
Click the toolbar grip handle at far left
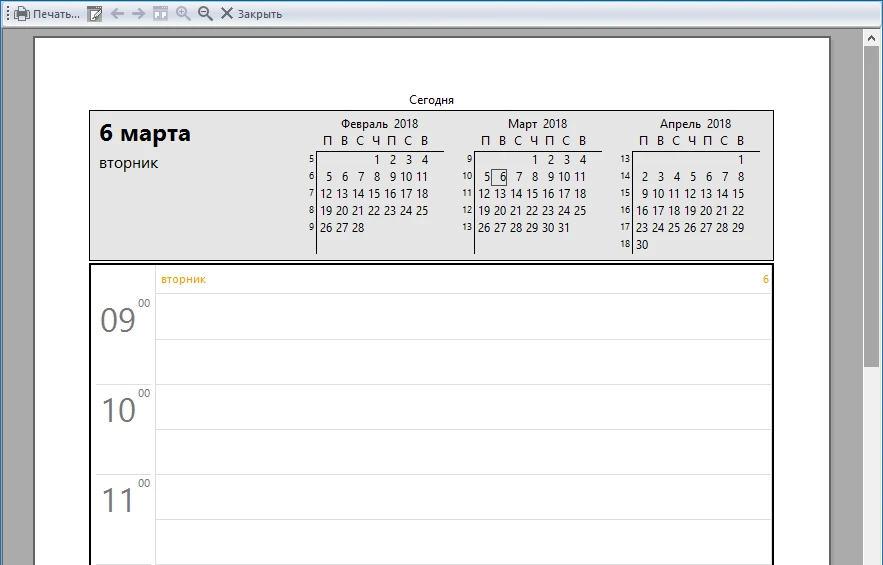7,14
